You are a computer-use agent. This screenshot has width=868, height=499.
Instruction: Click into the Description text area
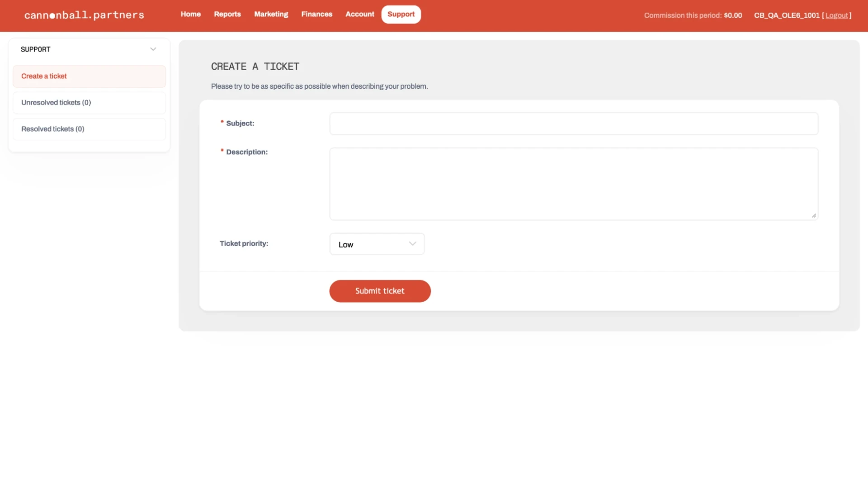coord(574,184)
